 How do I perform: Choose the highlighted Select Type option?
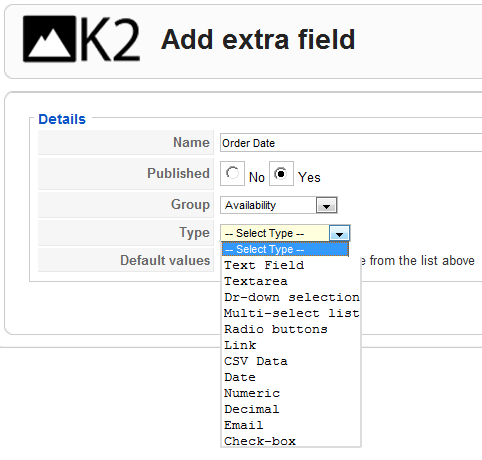coord(285,249)
